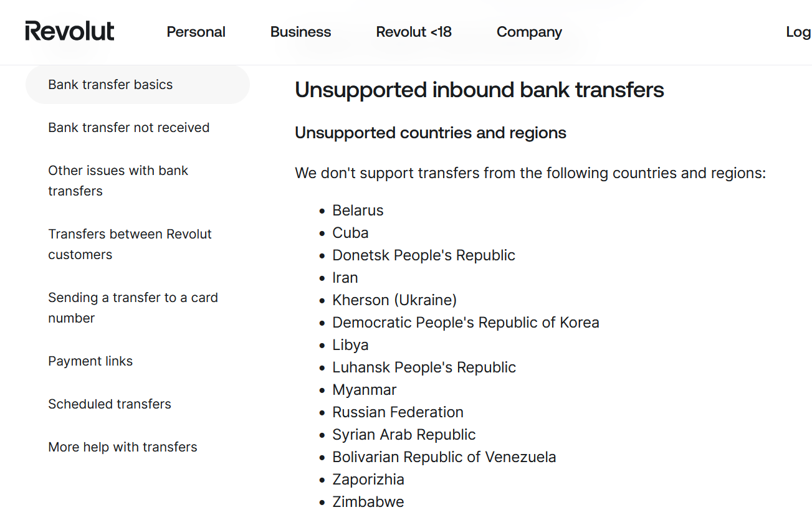Click the partially visible Log in link
Viewport: 812px width, 525px height.
click(798, 32)
